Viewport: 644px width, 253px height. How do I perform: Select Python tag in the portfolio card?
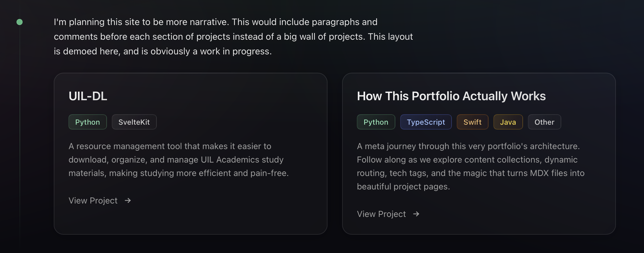376,122
